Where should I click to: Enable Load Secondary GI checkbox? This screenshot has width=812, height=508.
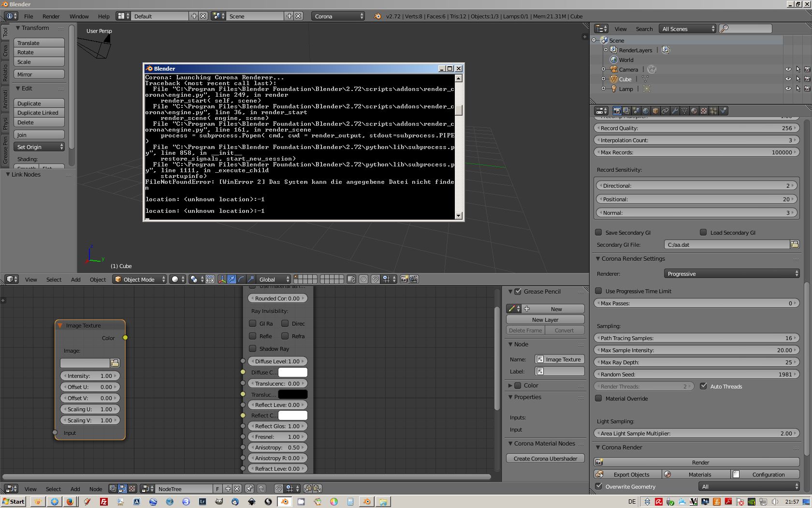tap(703, 232)
